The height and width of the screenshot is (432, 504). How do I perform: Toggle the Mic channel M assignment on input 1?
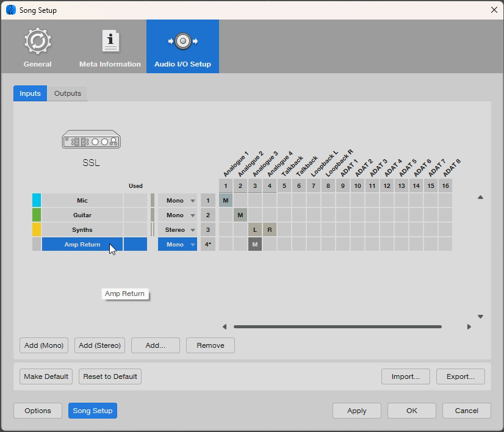[226, 201]
